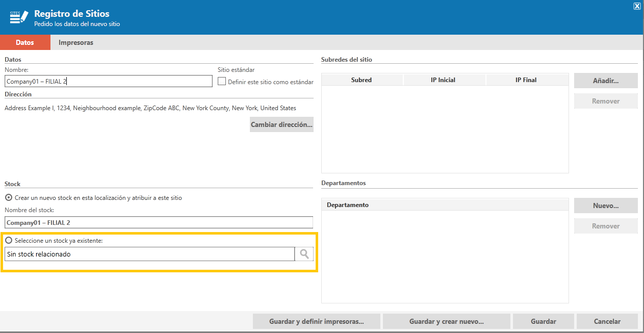Viewport: 644px width, 333px height.
Task: Click Añadir... to add a subnet
Action: (606, 81)
